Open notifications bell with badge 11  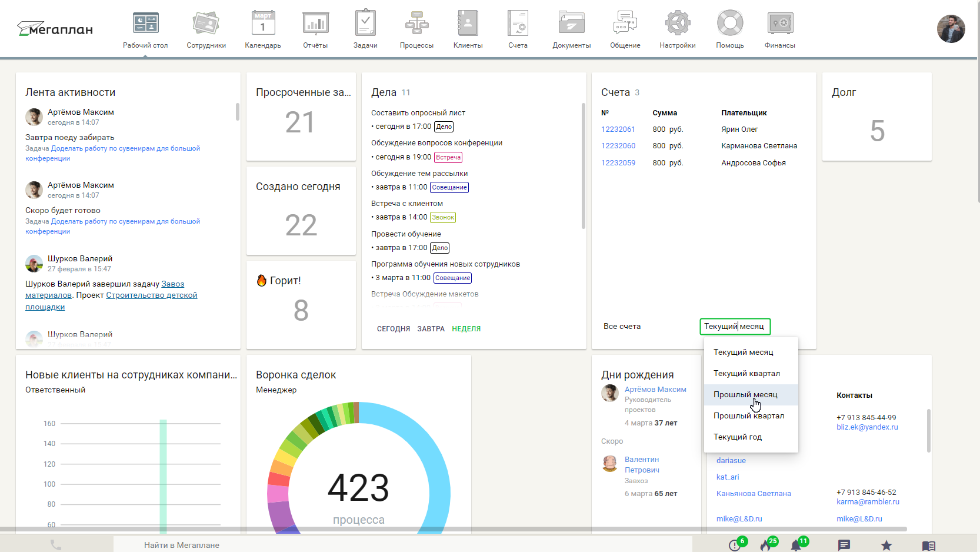[x=796, y=545]
